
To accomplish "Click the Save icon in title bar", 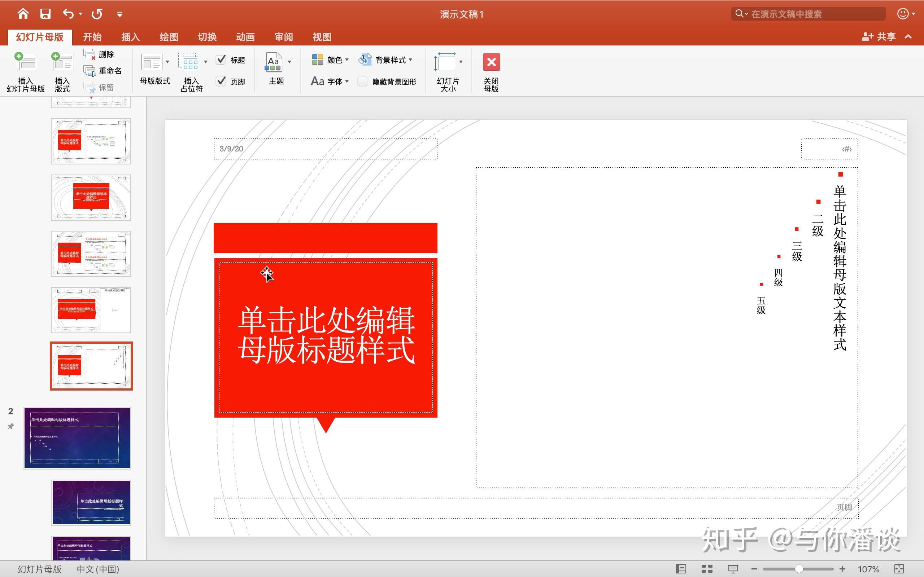I will [x=45, y=14].
